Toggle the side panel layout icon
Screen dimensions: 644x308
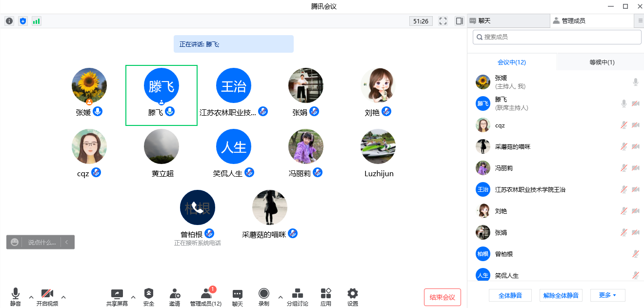point(459,21)
